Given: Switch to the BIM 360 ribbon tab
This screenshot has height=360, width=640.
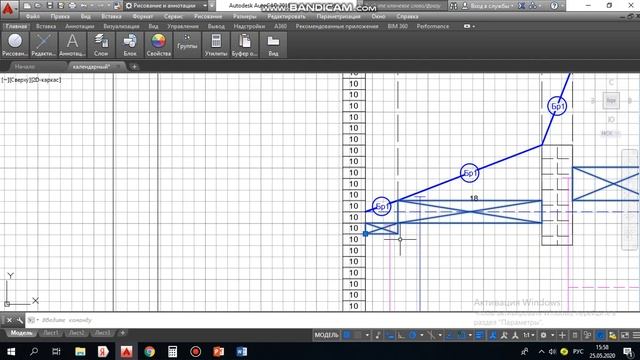Looking at the screenshot, I should [x=398, y=26].
